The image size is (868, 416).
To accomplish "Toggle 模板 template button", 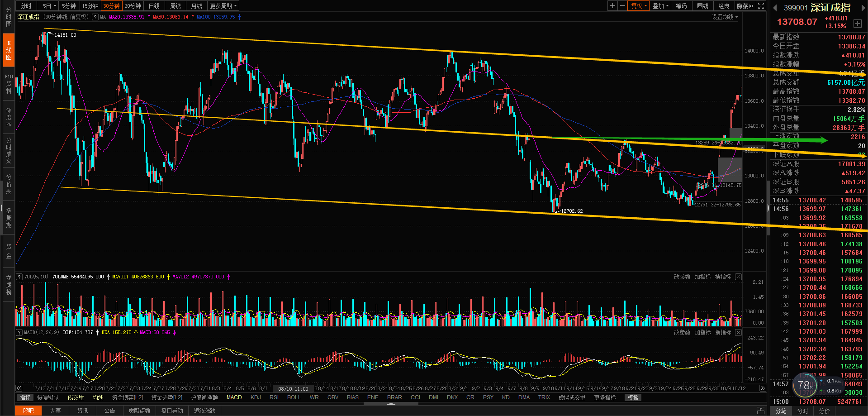I will [633, 397].
